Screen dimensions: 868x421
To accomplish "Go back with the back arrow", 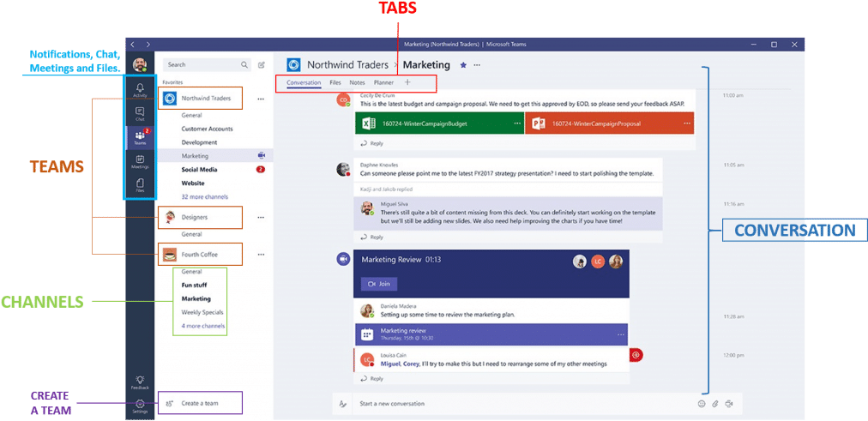I will pos(133,45).
